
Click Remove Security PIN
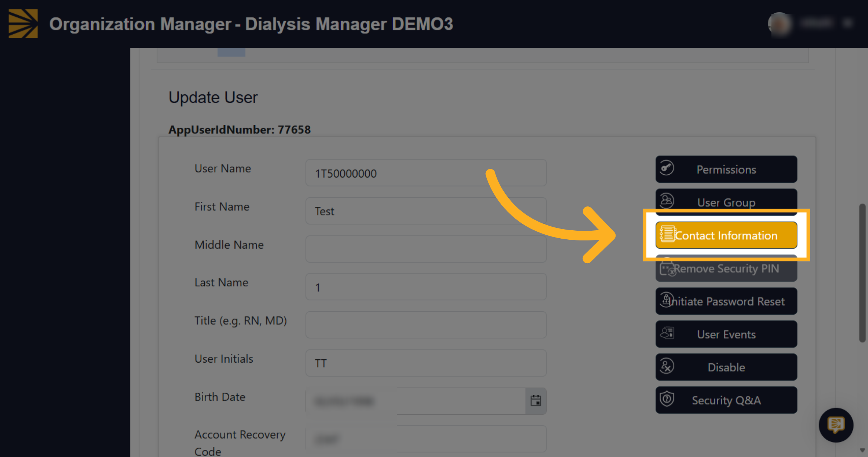tap(726, 269)
